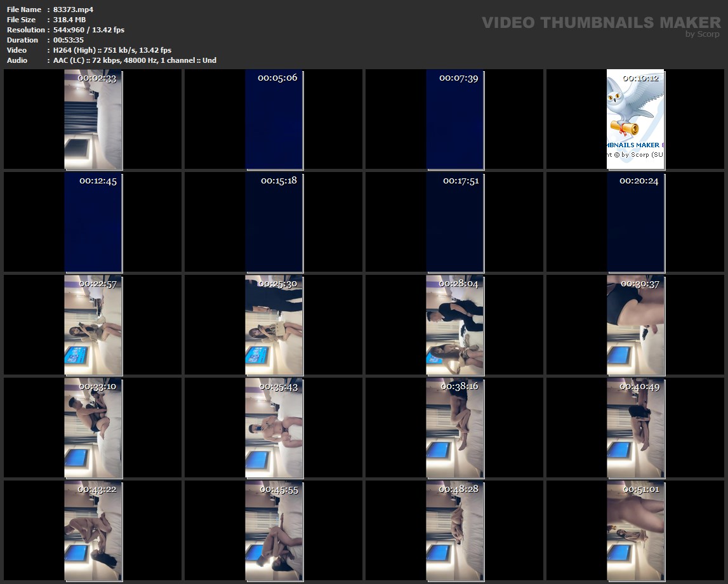The image size is (728, 584).
Task: Select the thumbnail at 00:22:57
Action: coord(93,325)
